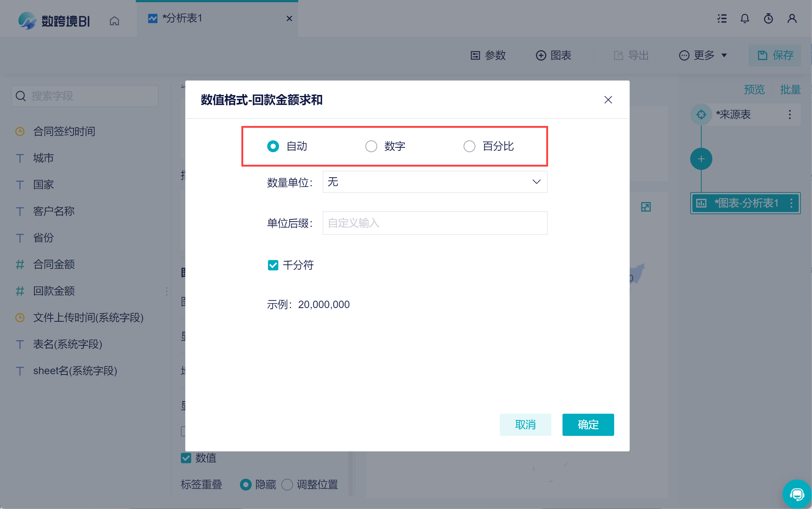The height and width of the screenshot is (509, 812).
Task: Select the 数字 radio option
Action: 371,146
